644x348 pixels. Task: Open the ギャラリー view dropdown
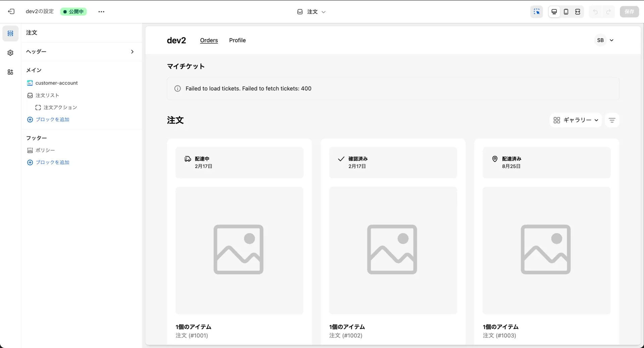click(576, 120)
